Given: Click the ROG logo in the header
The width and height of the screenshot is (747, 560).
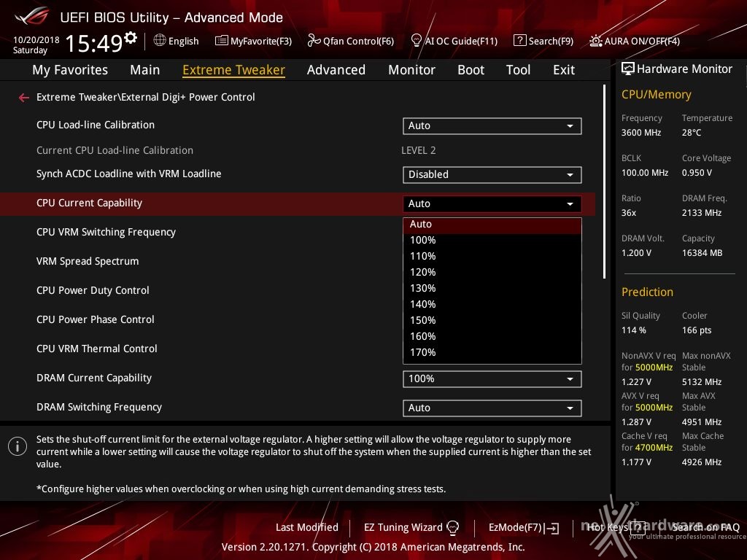Looking at the screenshot, I should pos(32,16).
